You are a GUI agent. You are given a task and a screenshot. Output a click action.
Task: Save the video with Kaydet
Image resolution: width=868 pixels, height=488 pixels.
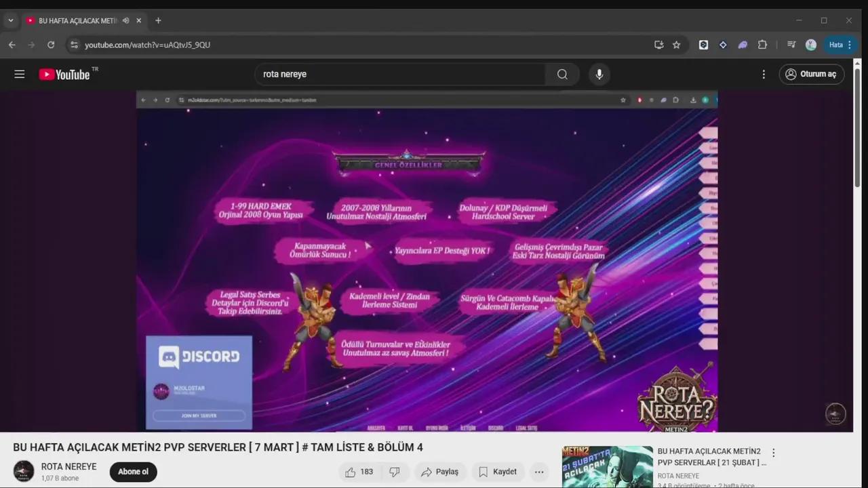498,472
